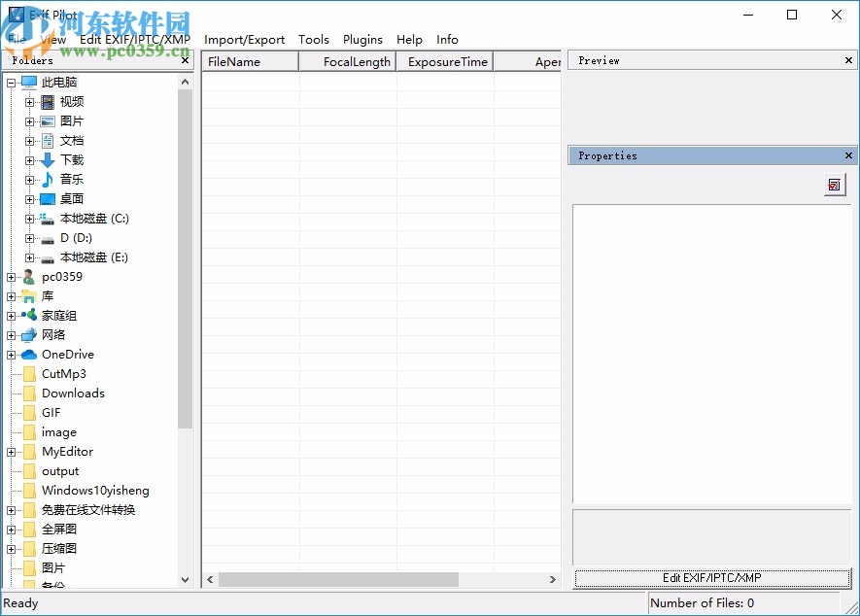The width and height of the screenshot is (860, 616).
Task: Click the OneDrive cloud icon in the sidebar
Action: click(x=28, y=355)
